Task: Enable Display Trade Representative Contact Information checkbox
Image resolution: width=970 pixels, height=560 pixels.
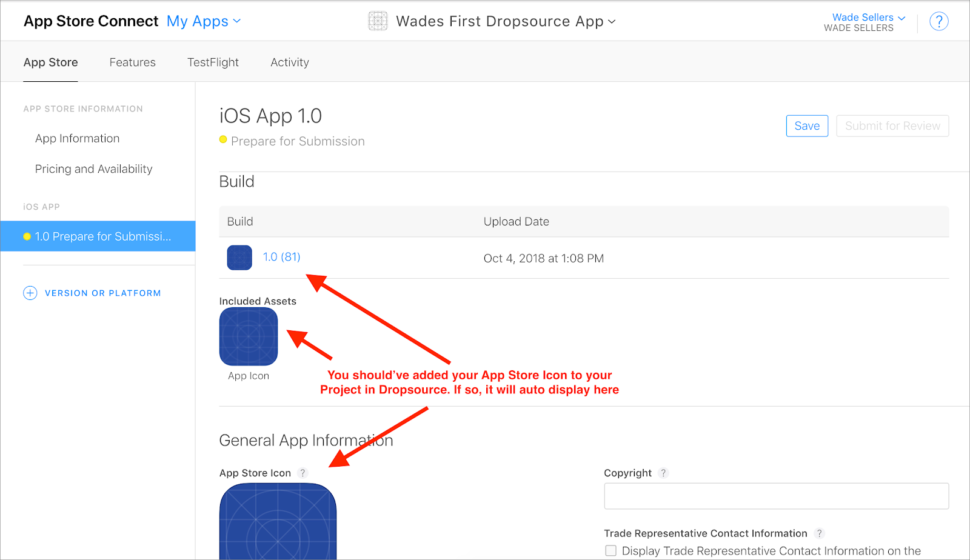Action: tap(610, 551)
